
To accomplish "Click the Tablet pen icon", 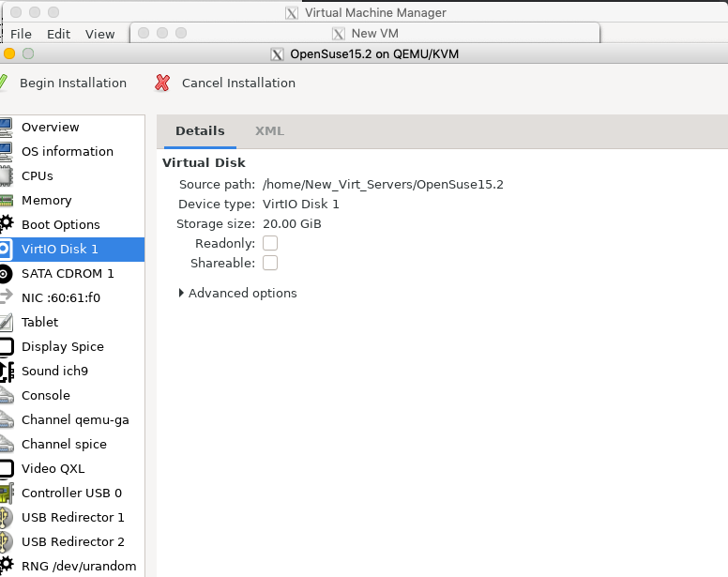I will [x=6, y=322].
